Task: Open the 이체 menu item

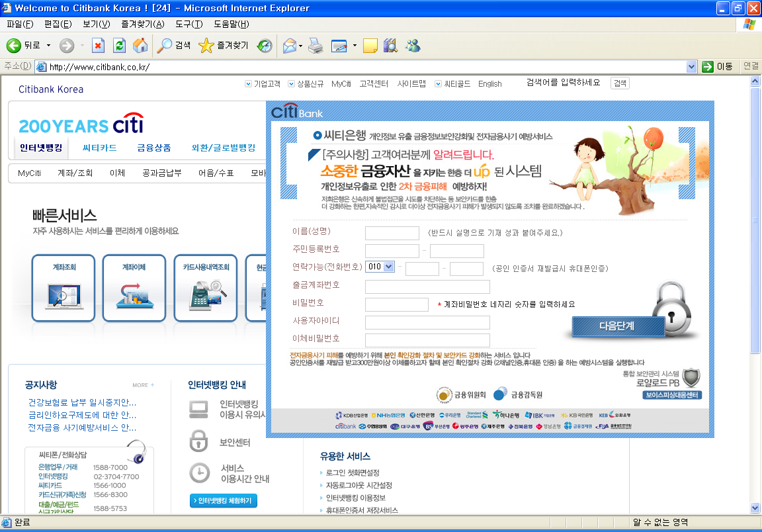Action: (117, 173)
